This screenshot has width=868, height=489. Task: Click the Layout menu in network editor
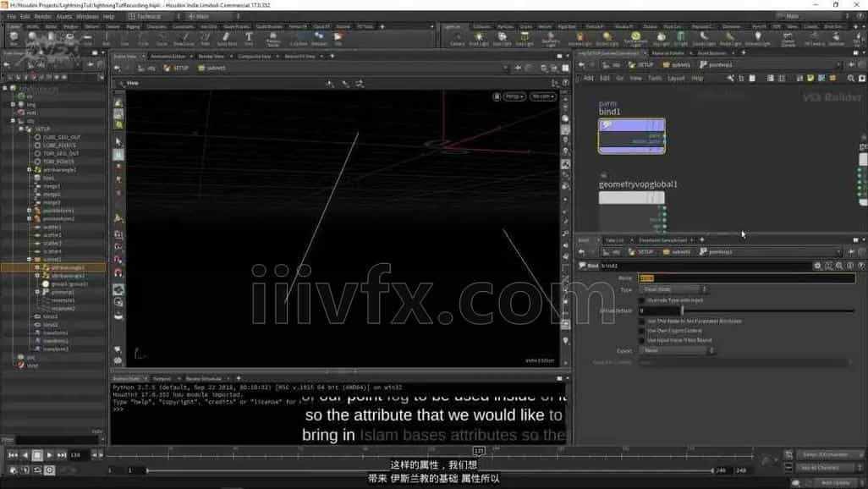click(x=676, y=79)
